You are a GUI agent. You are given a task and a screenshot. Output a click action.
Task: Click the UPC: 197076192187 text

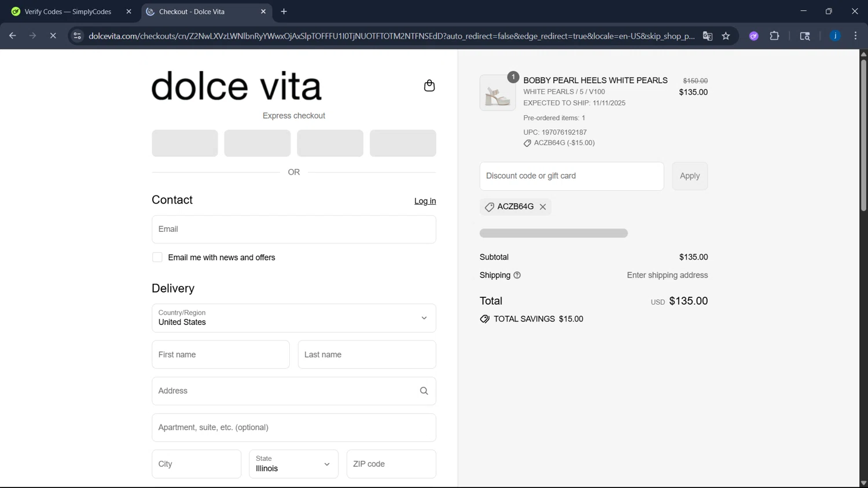[x=555, y=132]
